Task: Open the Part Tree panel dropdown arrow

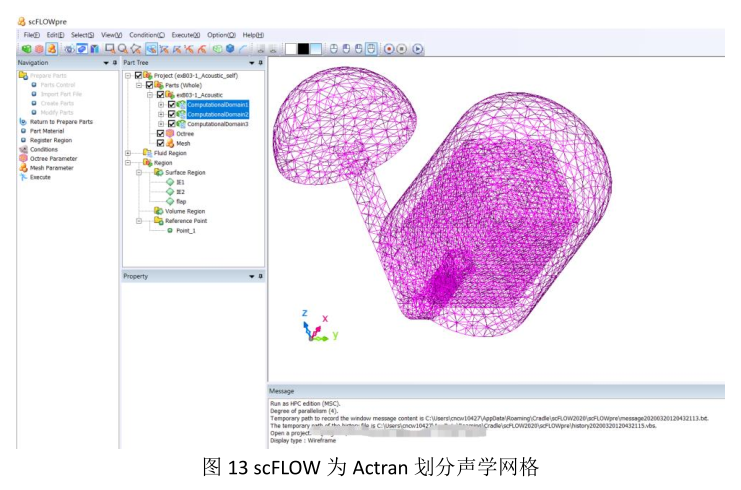Action: (x=251, y=63)
